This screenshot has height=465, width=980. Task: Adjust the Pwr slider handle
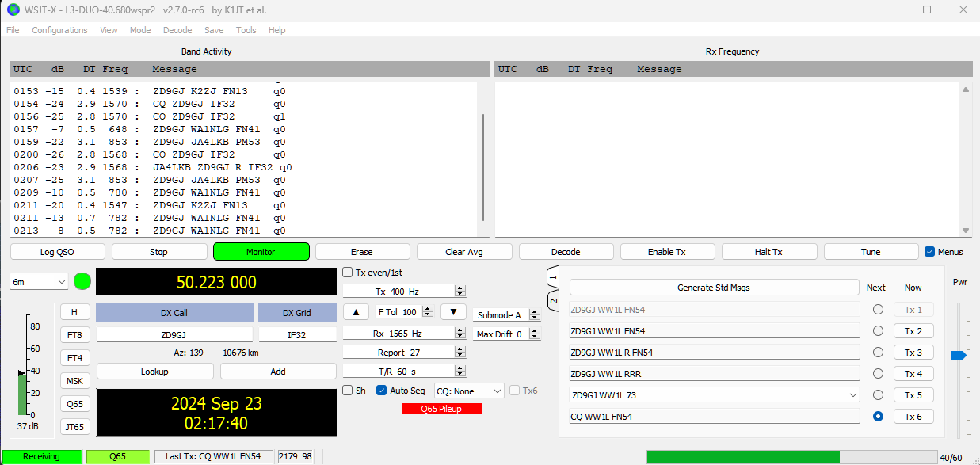pos(959,356)
